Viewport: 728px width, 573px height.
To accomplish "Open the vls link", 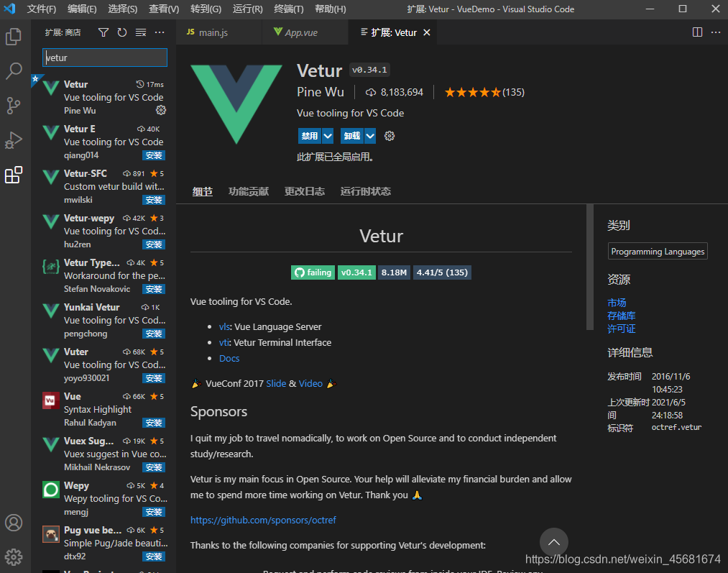I will coord(224,327).
